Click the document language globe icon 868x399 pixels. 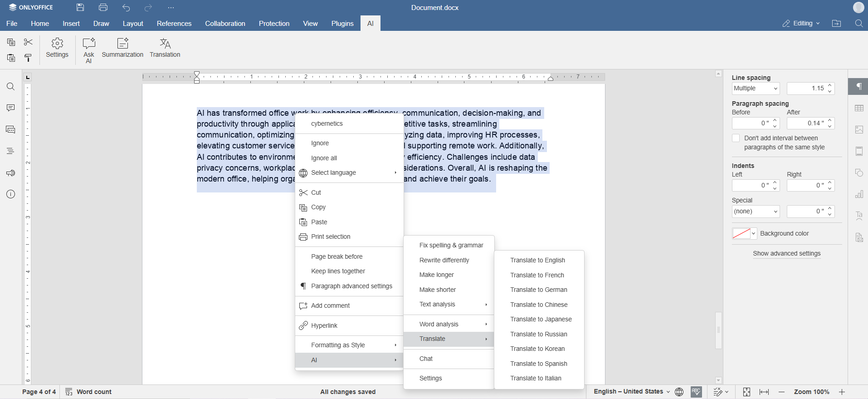(x=679, y=392)
